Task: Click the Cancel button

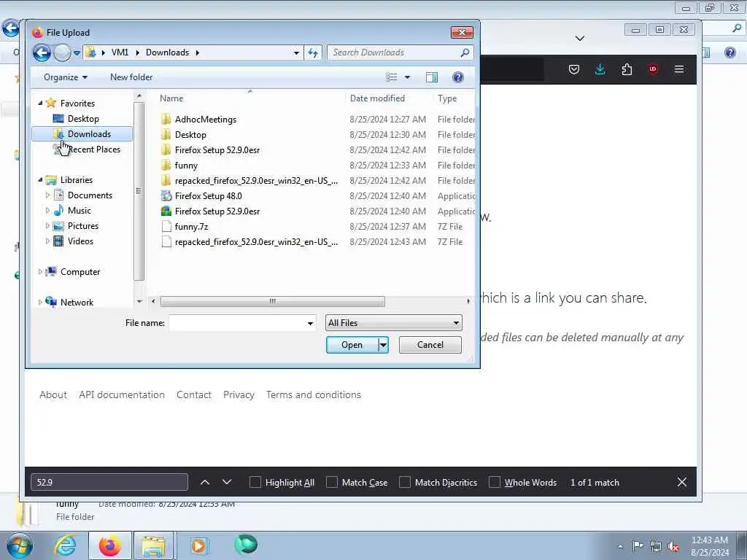Action: tap(430, 345)
